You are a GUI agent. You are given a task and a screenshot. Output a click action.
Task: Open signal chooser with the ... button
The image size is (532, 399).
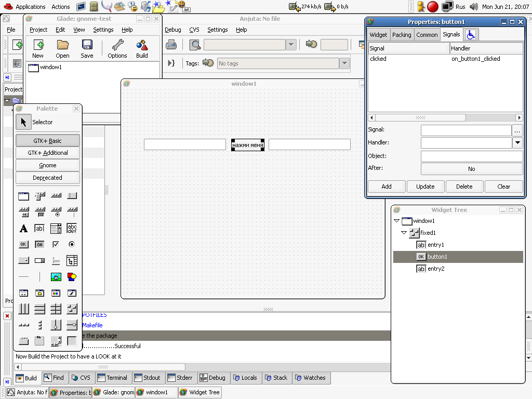click(x=517, y=130)
